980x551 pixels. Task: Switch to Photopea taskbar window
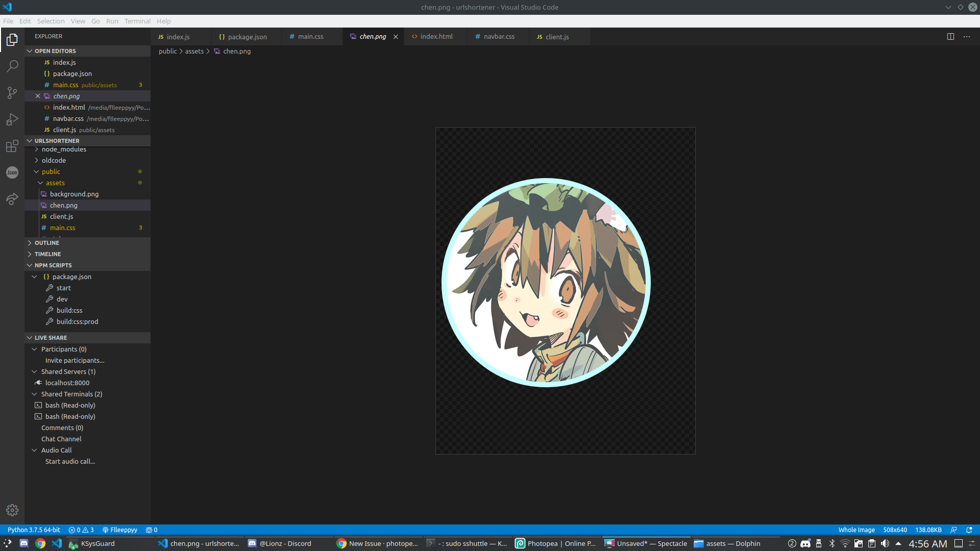point(556,543)
